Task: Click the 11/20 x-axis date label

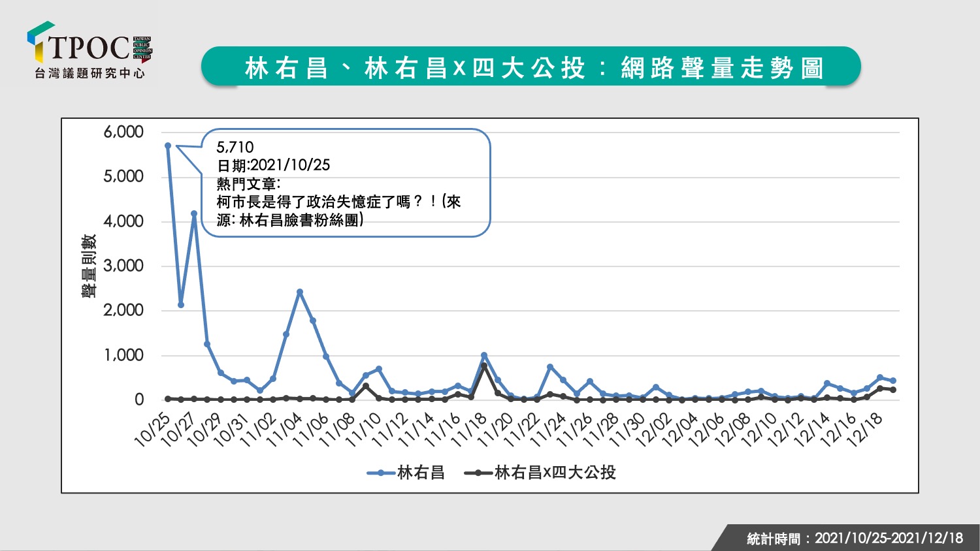Action: click(496, 429)
